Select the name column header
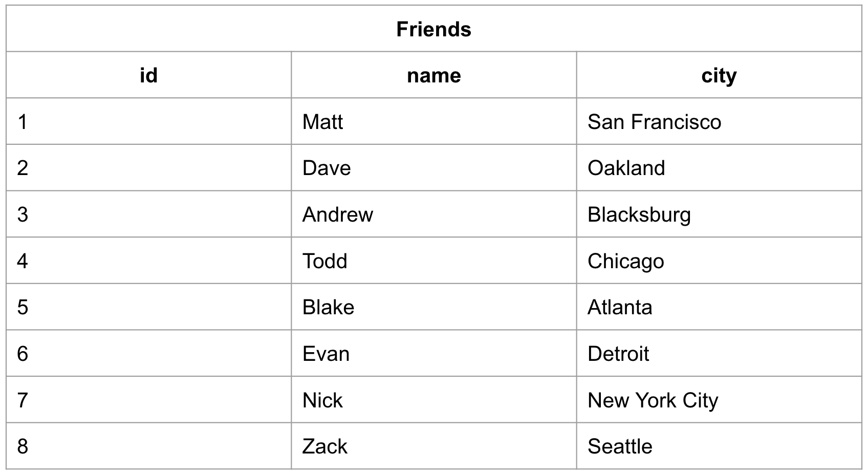The width and height of the screenshot is (868, 476). coord(433,75)
